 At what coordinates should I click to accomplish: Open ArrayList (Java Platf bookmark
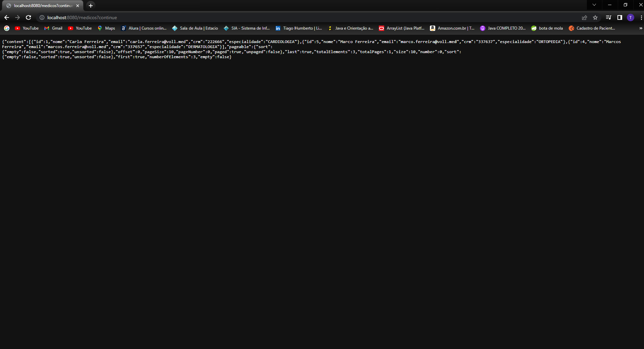click(x=402, y=28)
